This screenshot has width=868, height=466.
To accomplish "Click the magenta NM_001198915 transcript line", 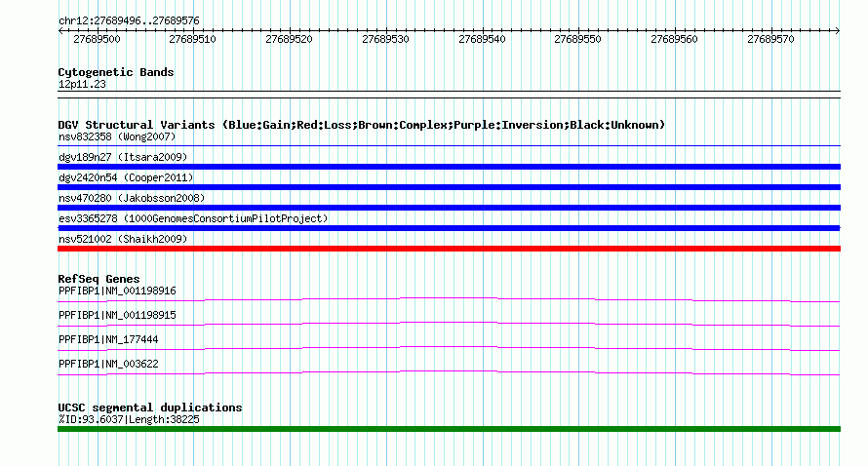I will click(449, 325).
